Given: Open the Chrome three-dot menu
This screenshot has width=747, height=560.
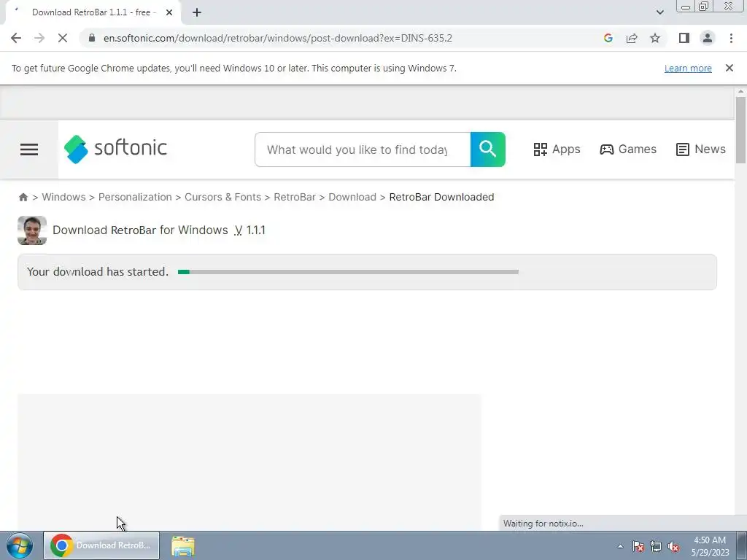Looking at the screenshot, I should (x=731, y=38).
